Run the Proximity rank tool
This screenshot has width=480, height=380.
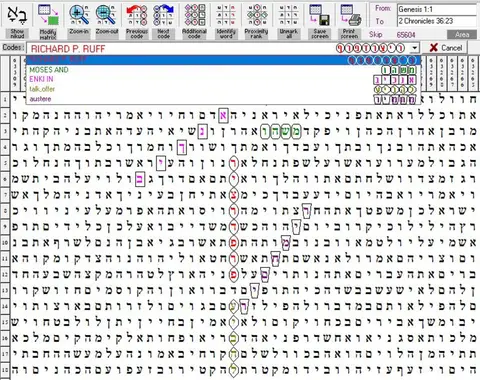[x=256, y=21]
